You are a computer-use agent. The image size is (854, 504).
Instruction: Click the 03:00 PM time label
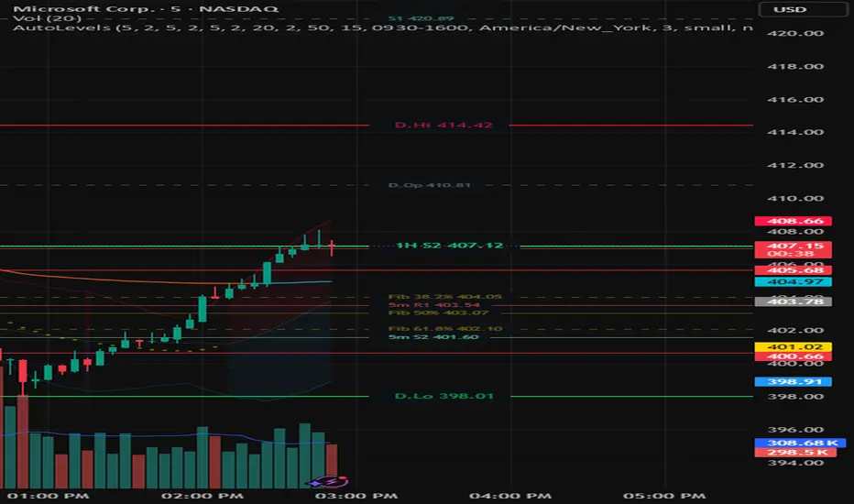356,497
